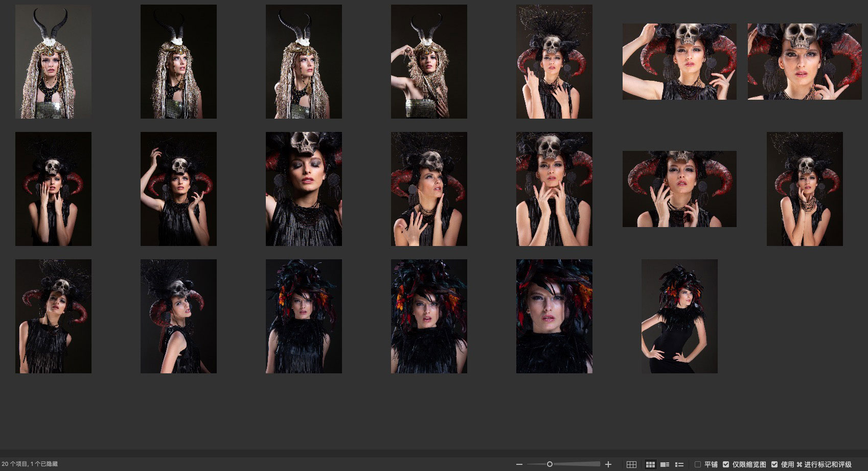
Task: Select first feather headdress portrait in bottom row
Action: tap(304, 316)
